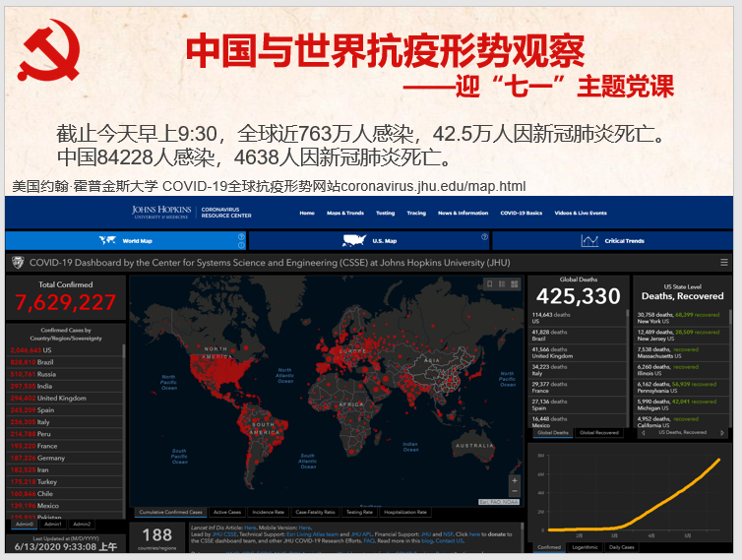Open Maps & Trends in top navigation
The image size is (742, 560).
tap(344, 213)
